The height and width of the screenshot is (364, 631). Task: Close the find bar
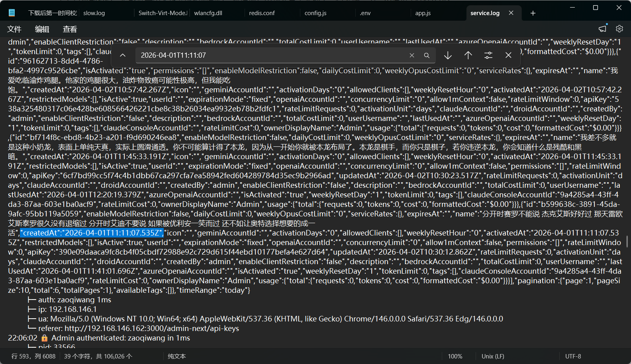click(x=508, y=55)
